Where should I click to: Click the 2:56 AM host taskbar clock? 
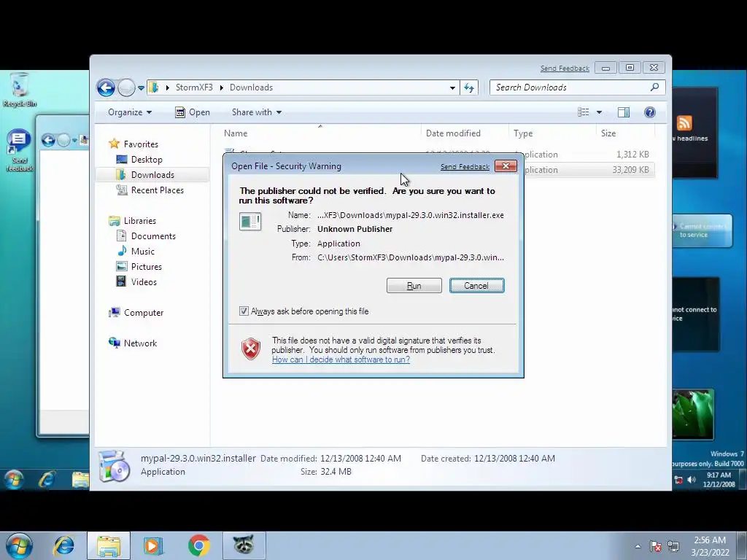pos(710,546)
